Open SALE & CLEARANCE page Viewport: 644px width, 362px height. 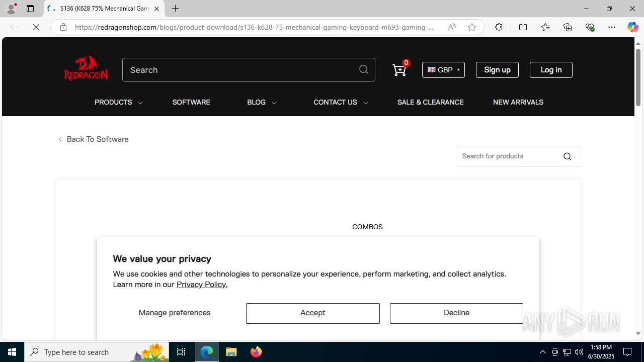coord(430,102)
